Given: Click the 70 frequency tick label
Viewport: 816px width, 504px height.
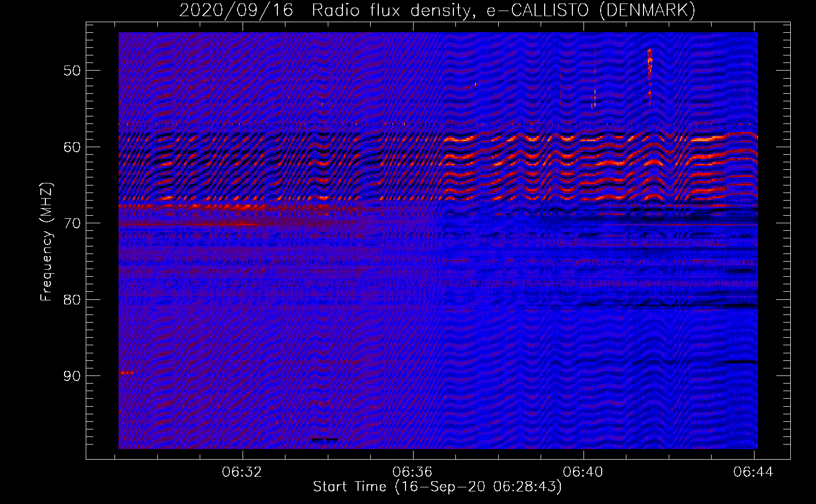Looking at the screenshot, I should [72, 223].
